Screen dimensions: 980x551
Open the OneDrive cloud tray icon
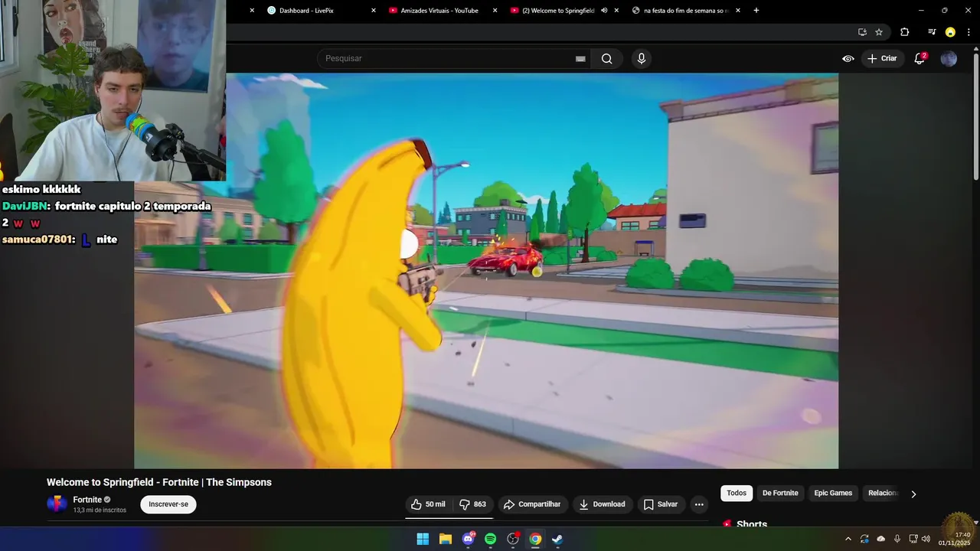coord(880,539)
